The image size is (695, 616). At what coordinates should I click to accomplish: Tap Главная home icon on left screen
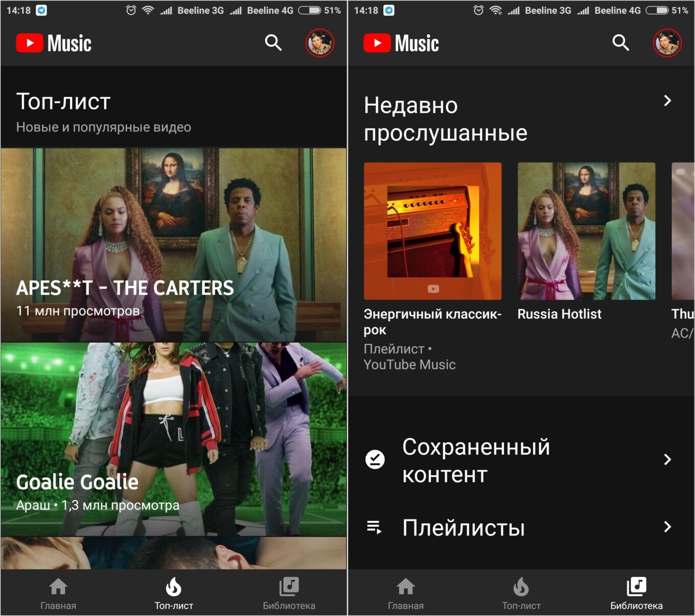coord(58,594)
